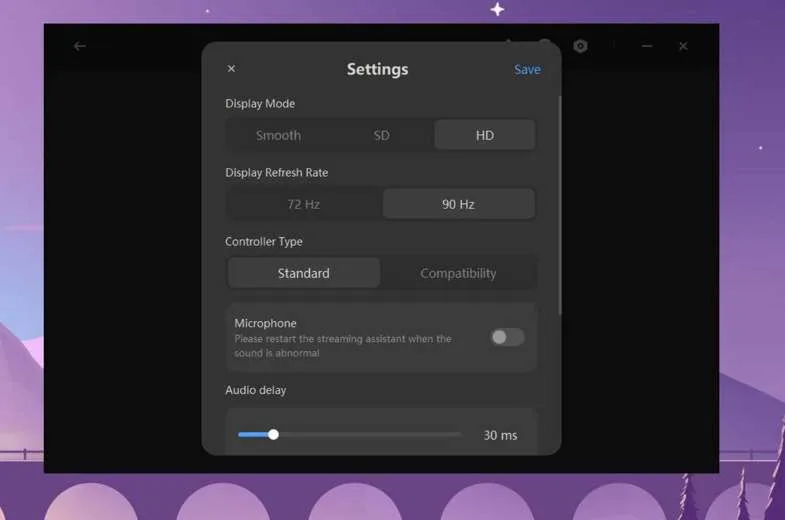Image resolution: width=785 pixels, height=520 pixels.
Task: Set controller type to Compatibility
Action: (x=458, y=273)
